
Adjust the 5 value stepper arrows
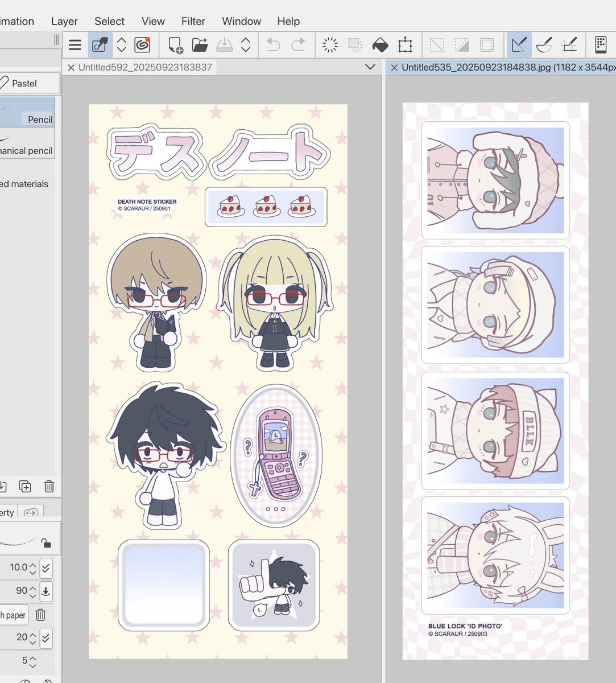32,661
